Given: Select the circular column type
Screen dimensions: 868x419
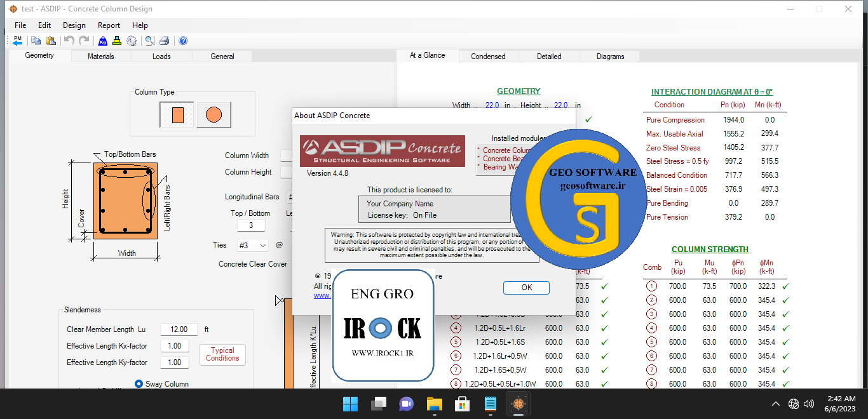Looking at the screenshot, I should click(x=214, y=115).
